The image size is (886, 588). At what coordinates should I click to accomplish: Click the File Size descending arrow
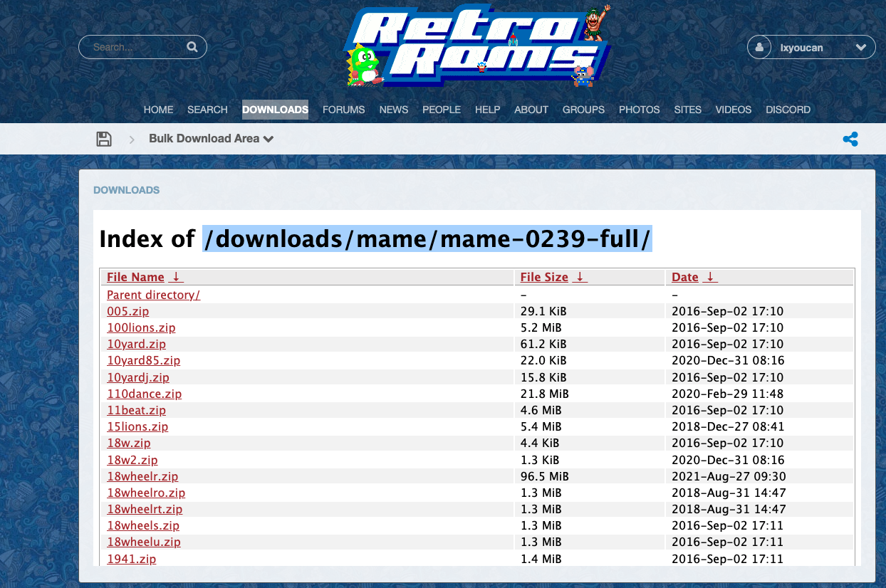coord(580,277)
